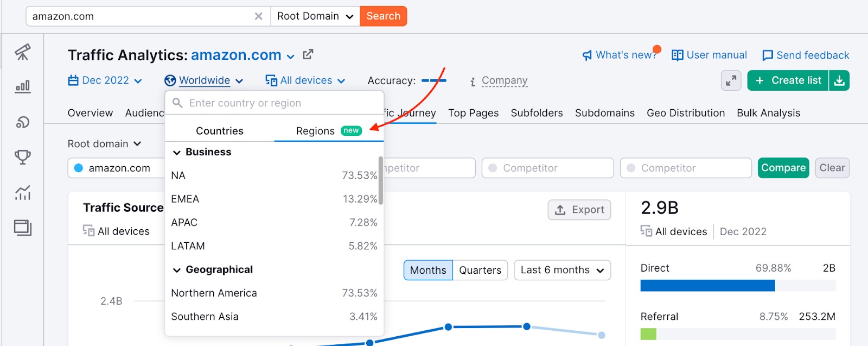Click the telescope icon in left sidebar

[23, 52]
